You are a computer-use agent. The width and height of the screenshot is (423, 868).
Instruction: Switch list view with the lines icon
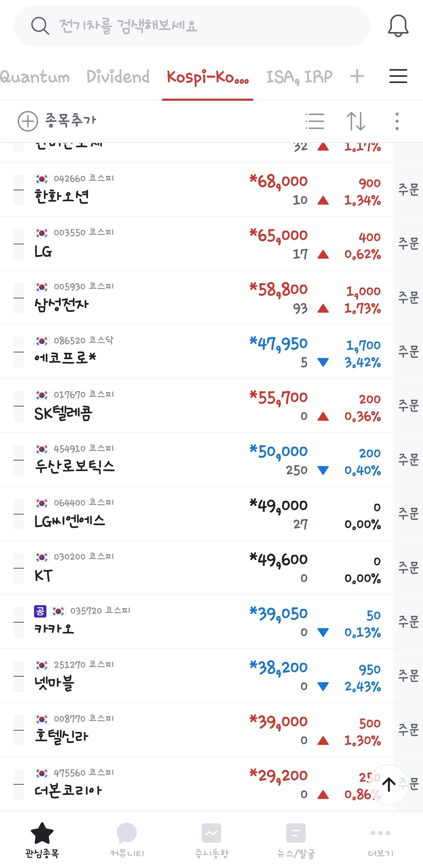point(315,121)
